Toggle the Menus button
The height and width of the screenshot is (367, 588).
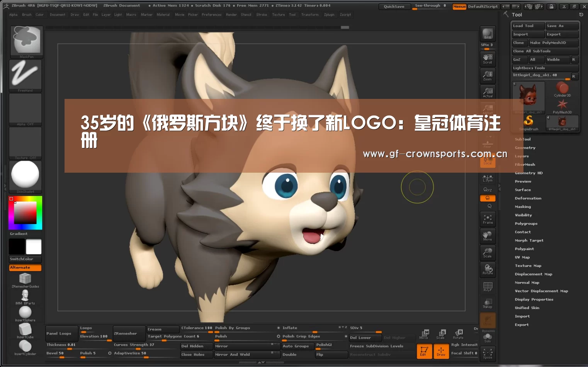click(x=459, y=7)
